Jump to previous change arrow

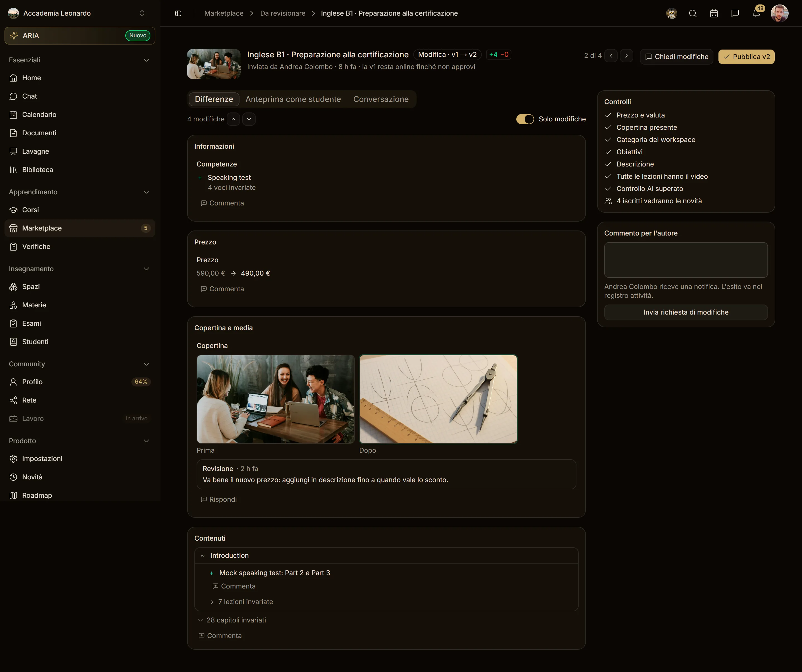233,119
